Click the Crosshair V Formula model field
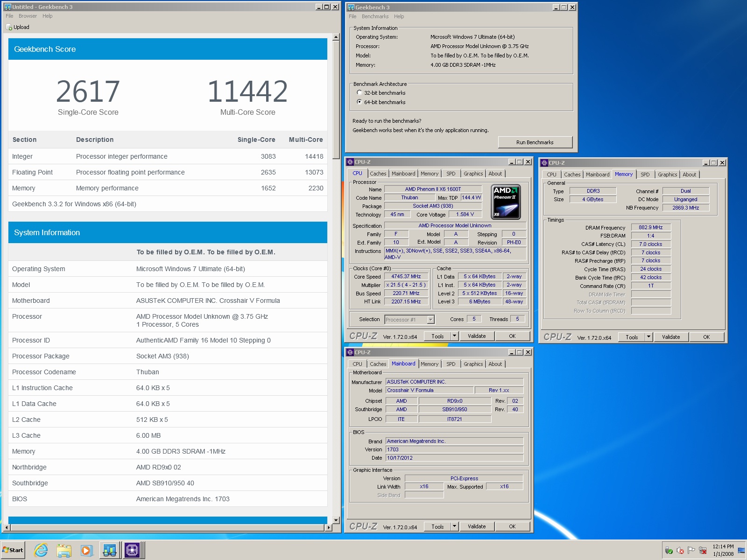Viewport: 747px width, 560px height. click(429, 391)
